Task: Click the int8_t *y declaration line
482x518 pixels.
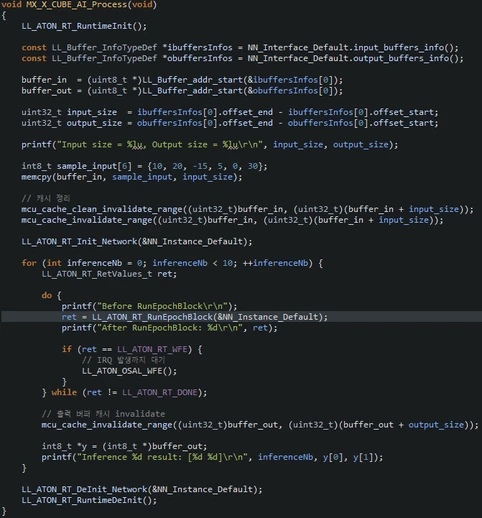Action: (124, 446)
